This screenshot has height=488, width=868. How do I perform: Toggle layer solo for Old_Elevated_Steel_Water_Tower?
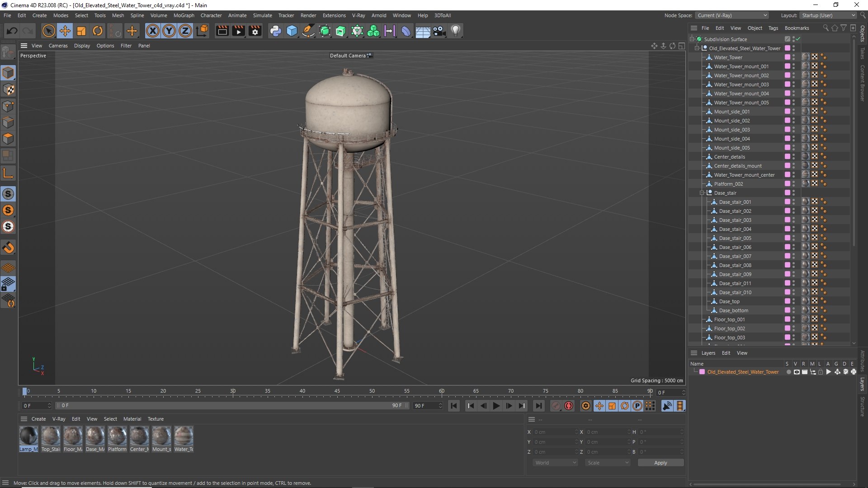coord(788,372)
